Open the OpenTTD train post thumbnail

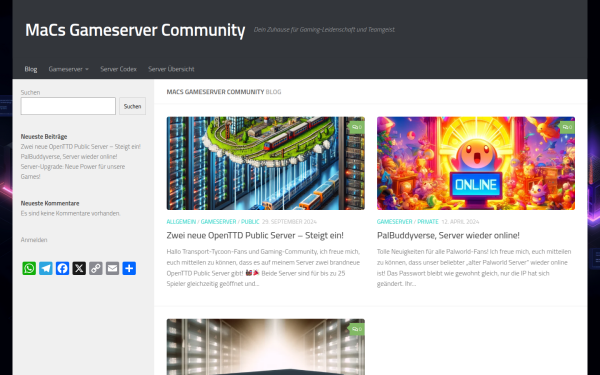click(x=266, y=163)
